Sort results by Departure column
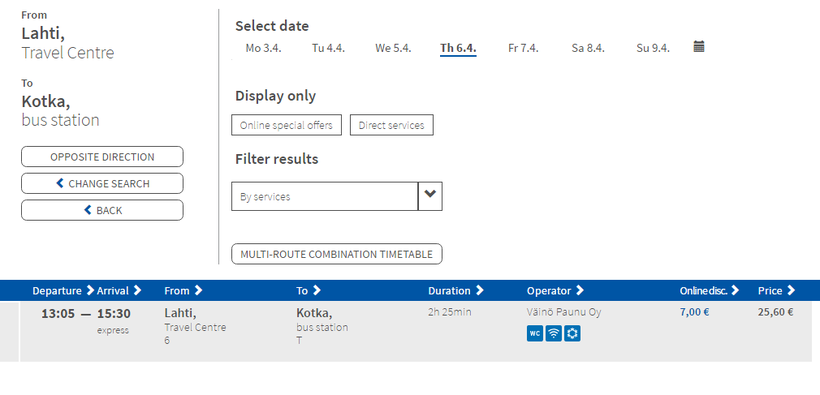820x395 pixels. [x=63, y=290]
